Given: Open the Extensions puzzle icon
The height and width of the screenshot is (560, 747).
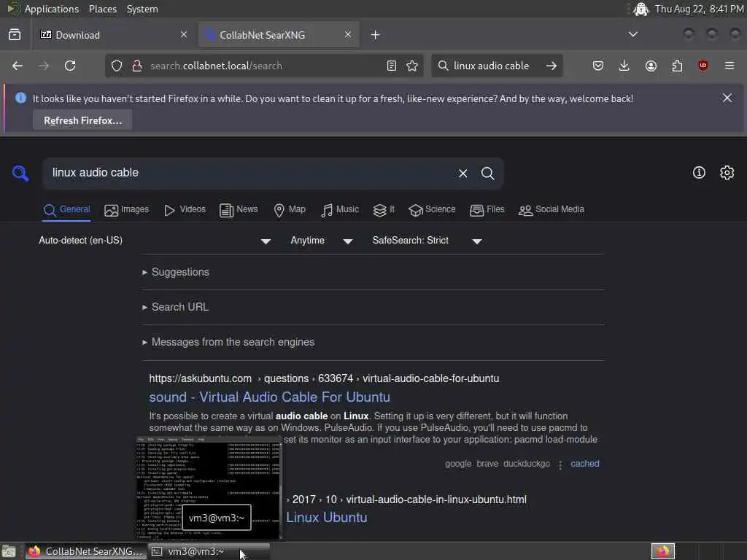Looking at the screenshot, I should (677, 66).
